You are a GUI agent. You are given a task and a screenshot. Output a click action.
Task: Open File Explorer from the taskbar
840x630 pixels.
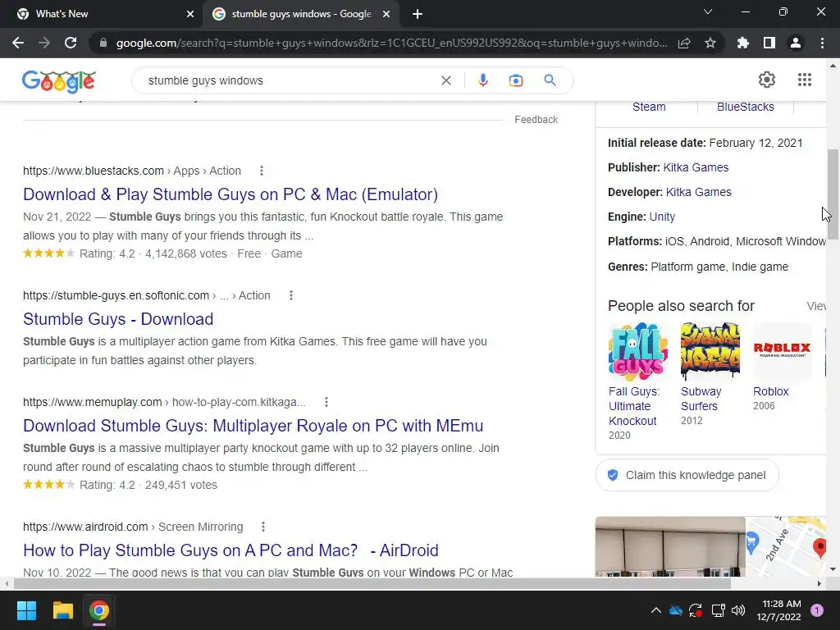tap(62, 610)
